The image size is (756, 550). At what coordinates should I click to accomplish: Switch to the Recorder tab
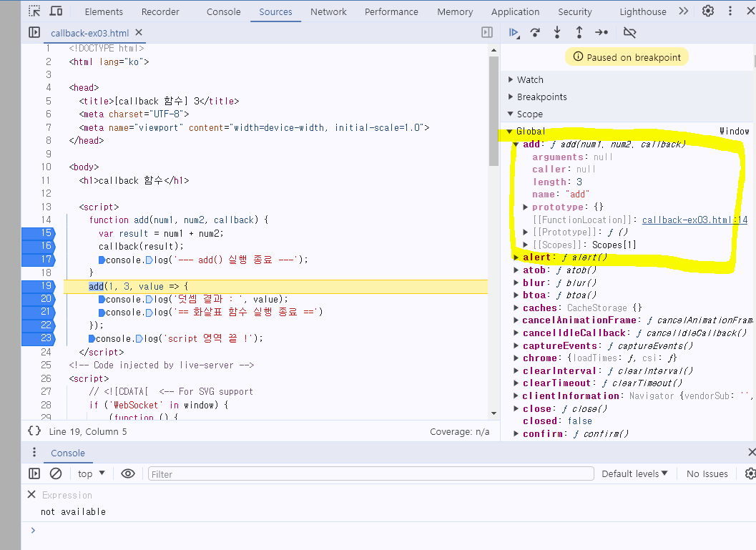(x=160, y=11)
